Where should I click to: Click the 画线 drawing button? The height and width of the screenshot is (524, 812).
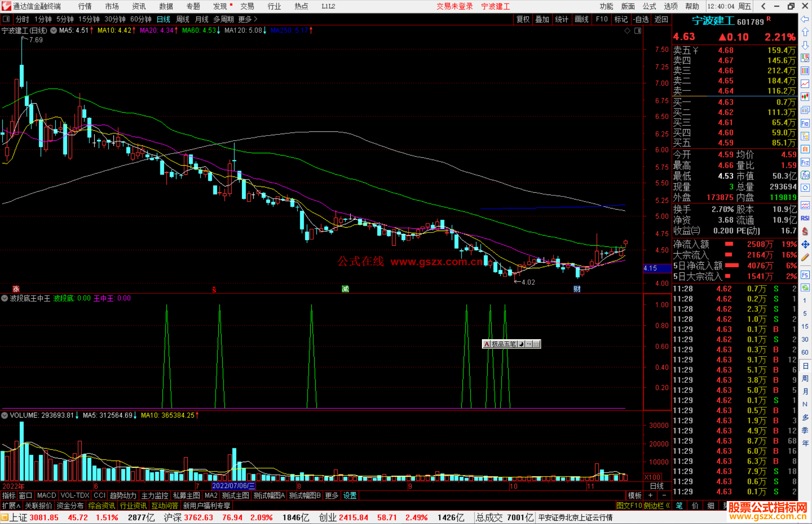(x=581, y=19)
